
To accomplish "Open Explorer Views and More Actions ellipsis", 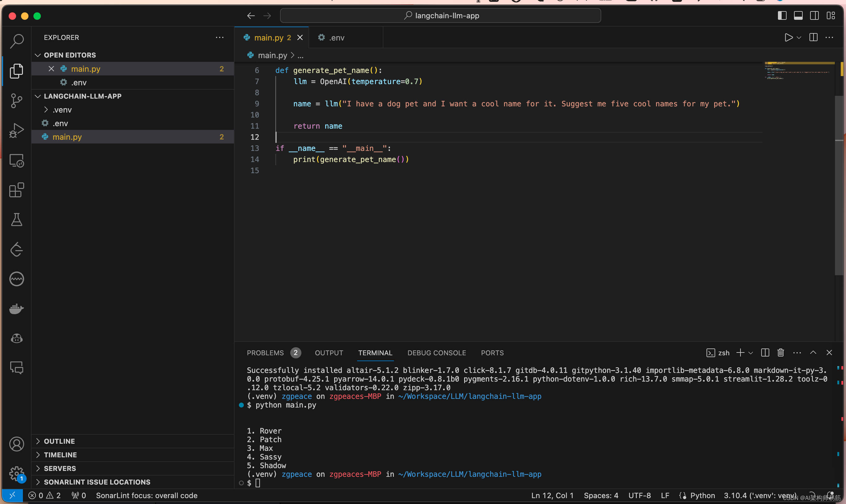I will pyautogui.click(x=220, y=37).
